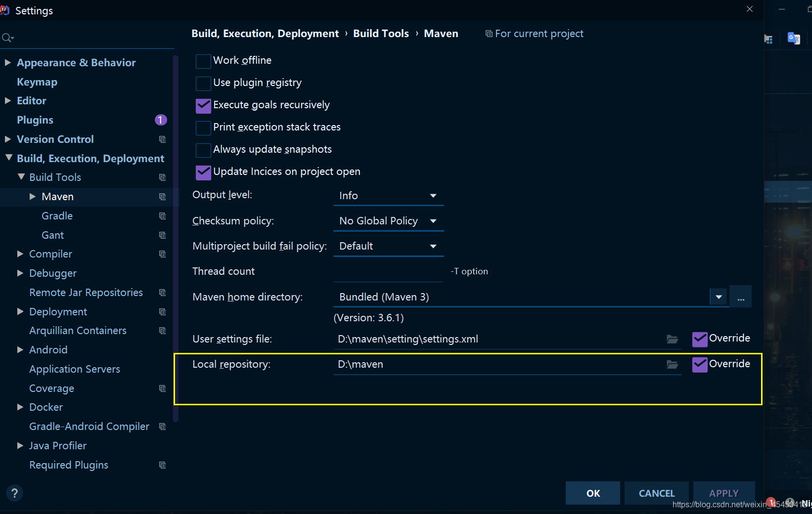Click the search magnifier icon in Settings
Screen dimensions: 812x514
[7, 38]
